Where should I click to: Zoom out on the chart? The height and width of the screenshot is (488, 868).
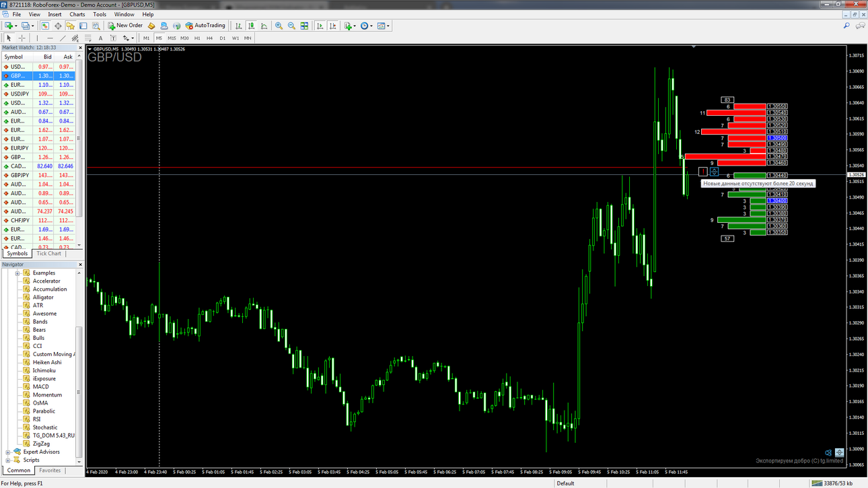(x=291, y=26)
